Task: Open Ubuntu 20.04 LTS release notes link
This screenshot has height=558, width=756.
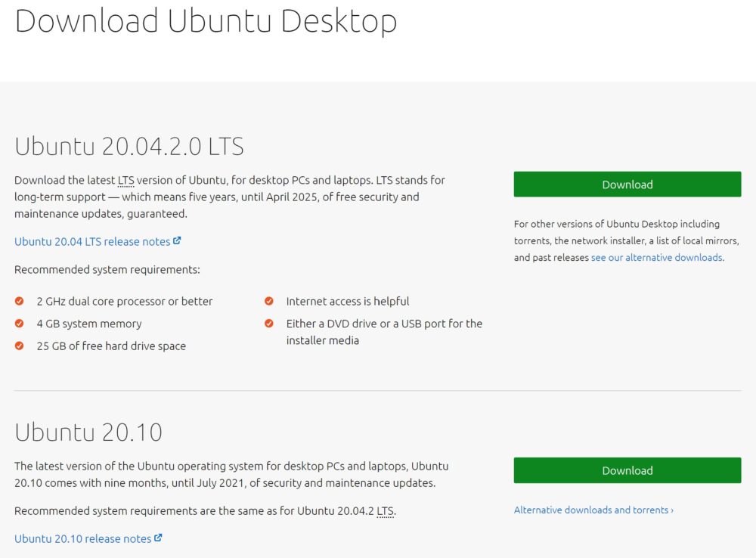Action: (x=92, y=242)
